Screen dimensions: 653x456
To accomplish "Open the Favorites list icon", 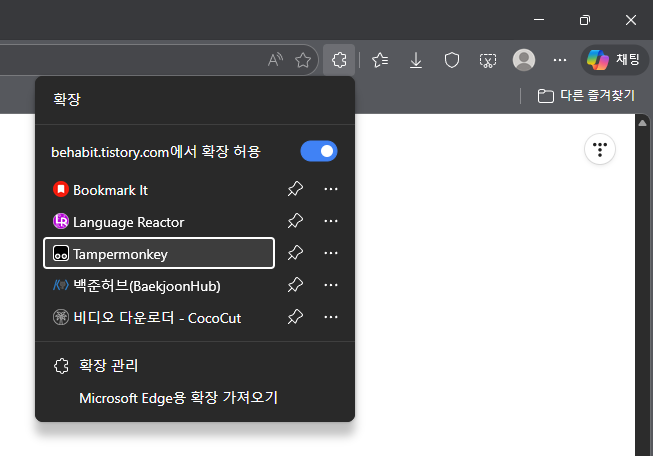I will click(x=380, y=60).
